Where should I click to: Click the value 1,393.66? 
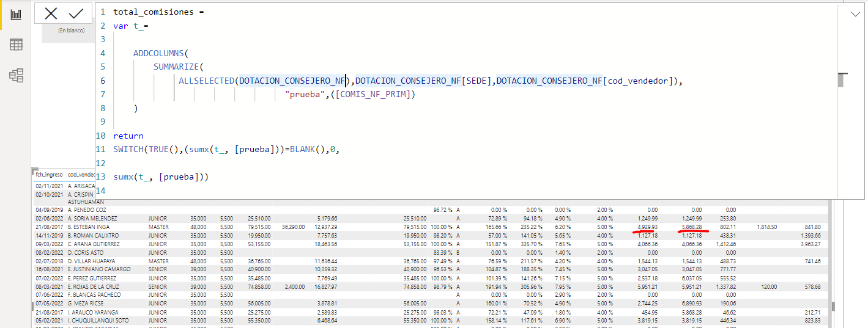click(811, 235)
